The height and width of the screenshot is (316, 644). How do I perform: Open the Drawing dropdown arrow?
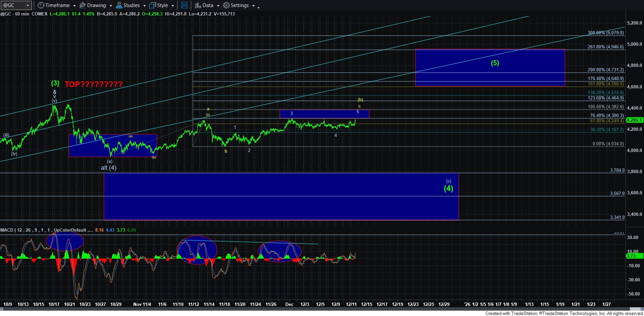tap(111, 6)
